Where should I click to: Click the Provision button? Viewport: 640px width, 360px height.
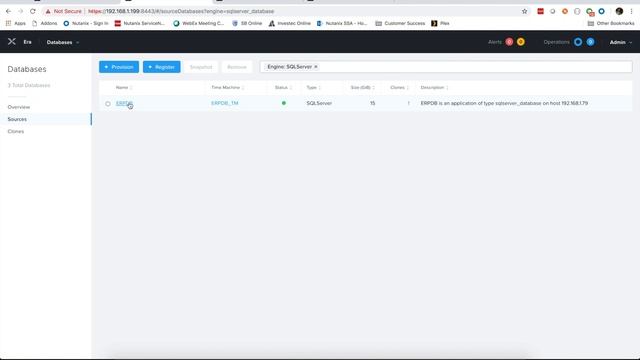point(119,67)
